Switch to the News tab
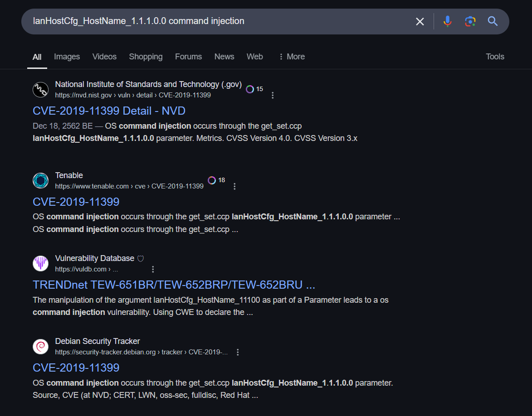The image size is (532, 416). [x=224, y=57]
